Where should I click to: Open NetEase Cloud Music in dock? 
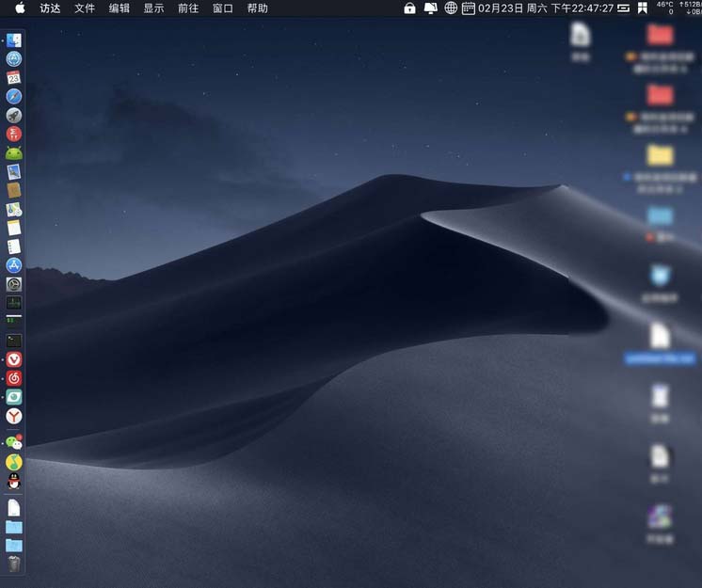[14, 378]
